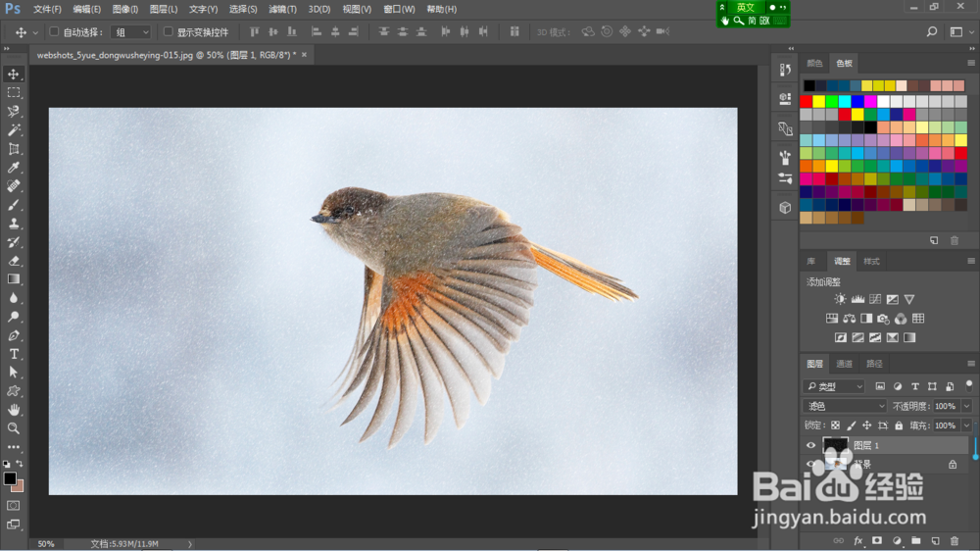Image resolution: width=980 pixels, height=551 pixels.
Task: Select the Crop tool
Action: (x=13, y=149)
